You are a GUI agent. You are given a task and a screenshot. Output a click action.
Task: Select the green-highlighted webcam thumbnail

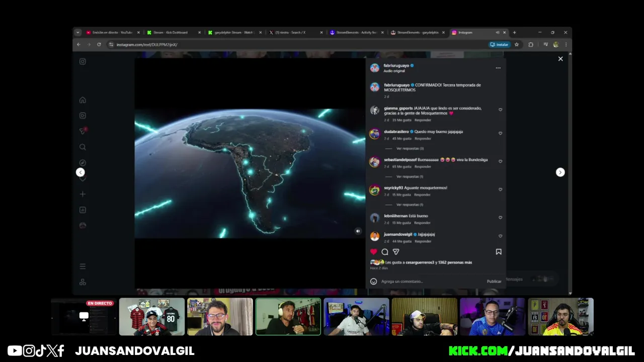point(288,317)
